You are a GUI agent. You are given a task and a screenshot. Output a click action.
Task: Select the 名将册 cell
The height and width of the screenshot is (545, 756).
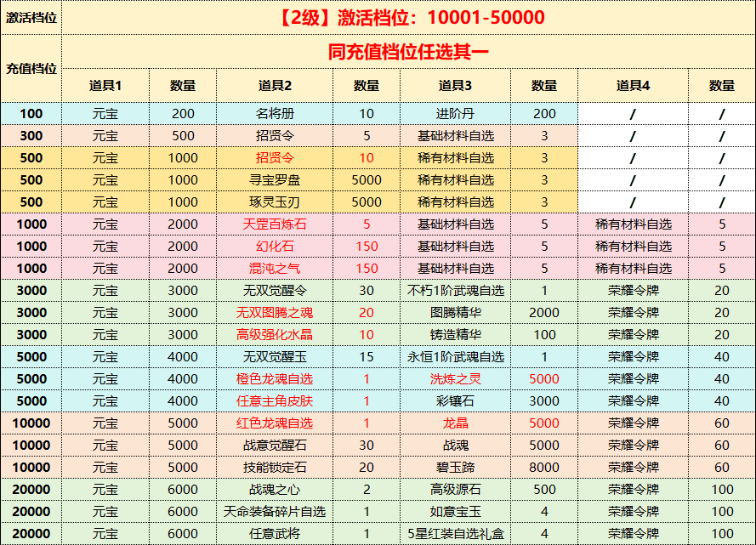275,114
